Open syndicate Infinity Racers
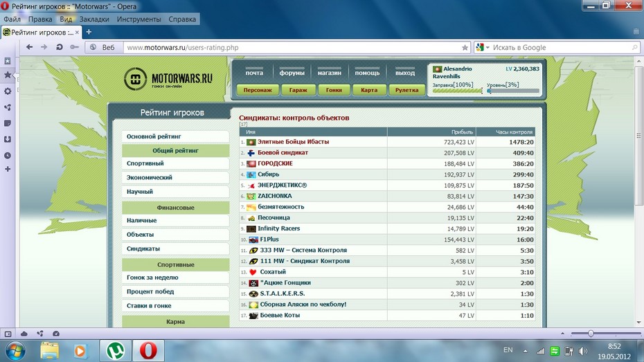 click(x=278, y=228)
